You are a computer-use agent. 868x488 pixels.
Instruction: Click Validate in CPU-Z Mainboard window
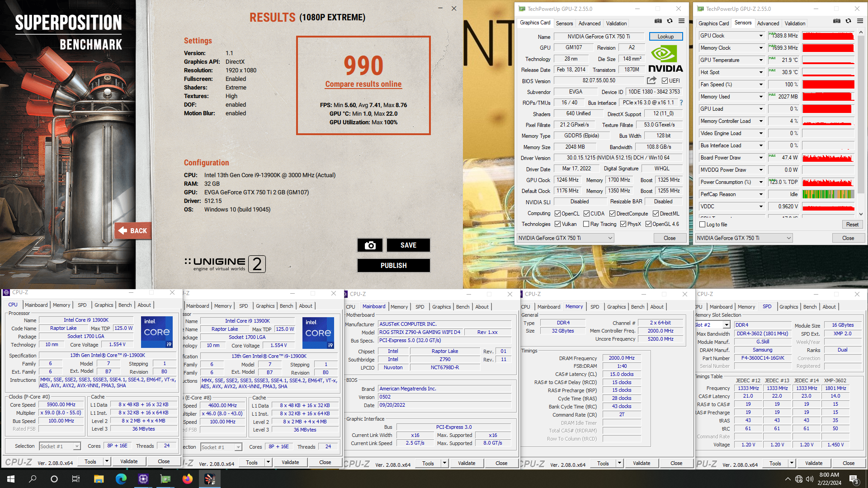point(467,463)
